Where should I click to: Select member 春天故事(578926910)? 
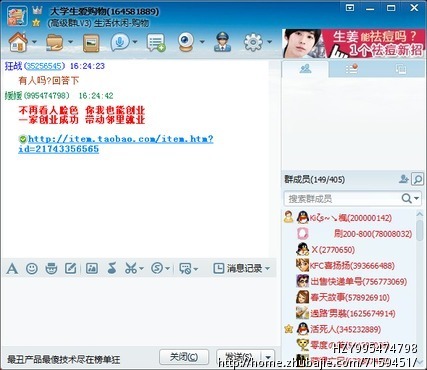click(x=343, y=297)
